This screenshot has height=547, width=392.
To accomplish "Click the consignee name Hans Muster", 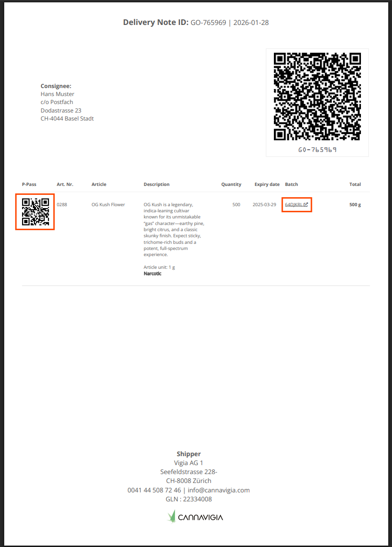I will [57, 94].
